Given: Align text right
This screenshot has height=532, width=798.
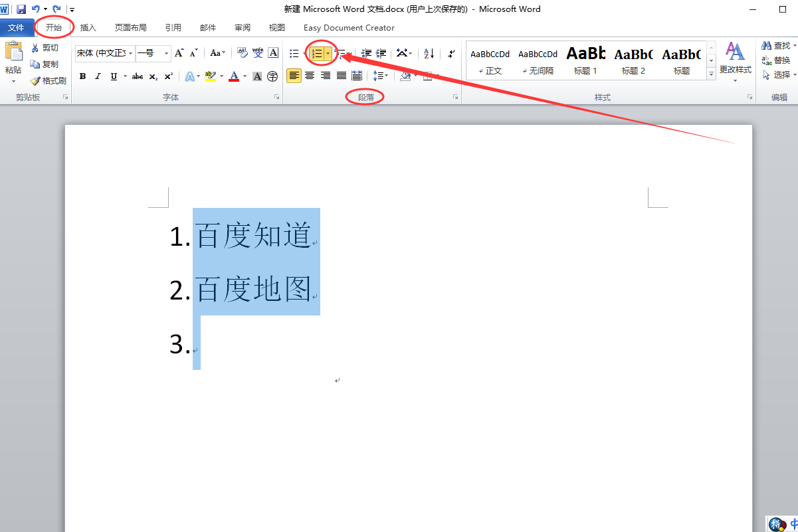Looking at the screenshot, I should pyautogui.click(x=326, y=76).
